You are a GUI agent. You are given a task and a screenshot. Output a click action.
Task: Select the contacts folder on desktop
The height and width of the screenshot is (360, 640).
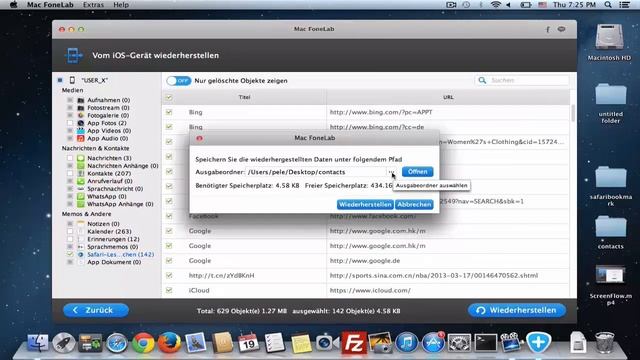click(611, 232)
